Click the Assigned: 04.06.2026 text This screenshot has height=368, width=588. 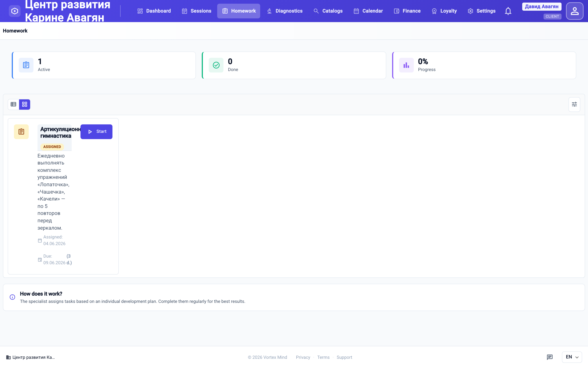pos(54,240)
